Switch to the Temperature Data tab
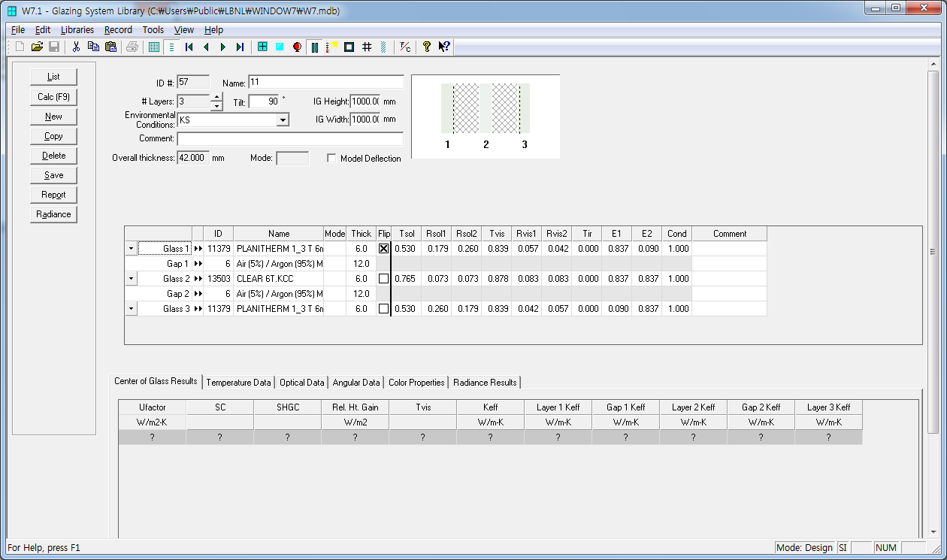The width and height of the screenshot is (947, 560). tap(238, 383)
